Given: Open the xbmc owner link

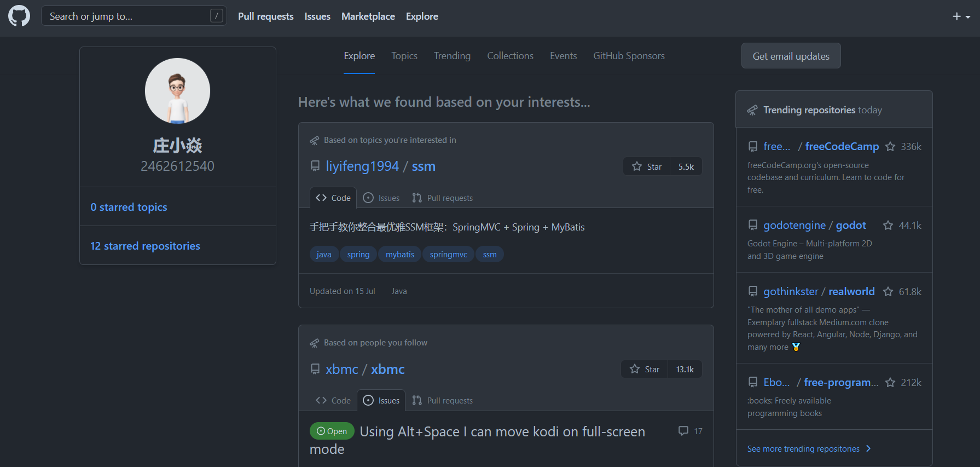Looking at the screenshot, I should tap(342, 369).
